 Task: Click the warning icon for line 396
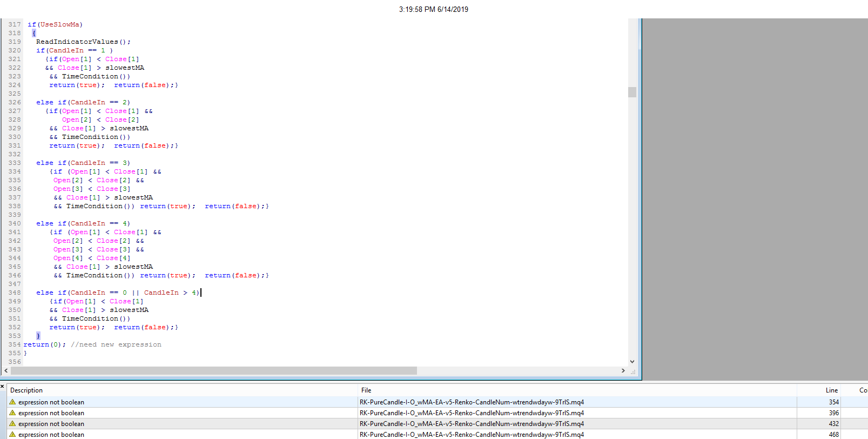click(x=12, y=413)
